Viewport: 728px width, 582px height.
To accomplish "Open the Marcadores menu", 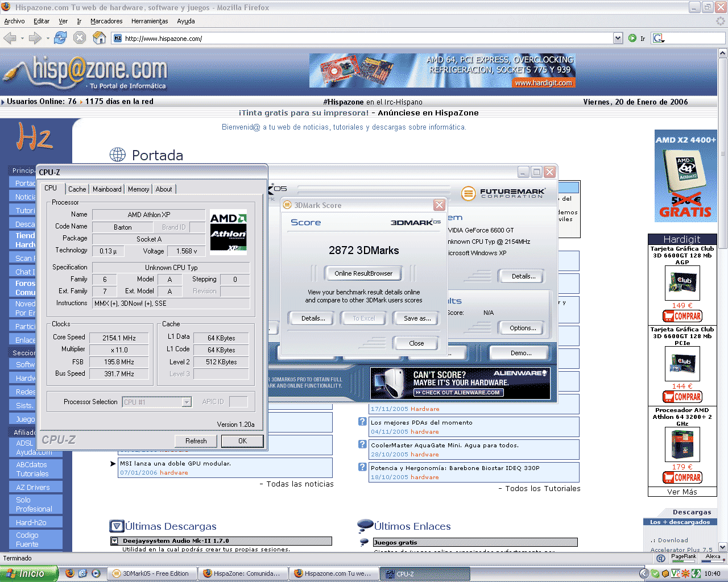I will coord(106,21).
